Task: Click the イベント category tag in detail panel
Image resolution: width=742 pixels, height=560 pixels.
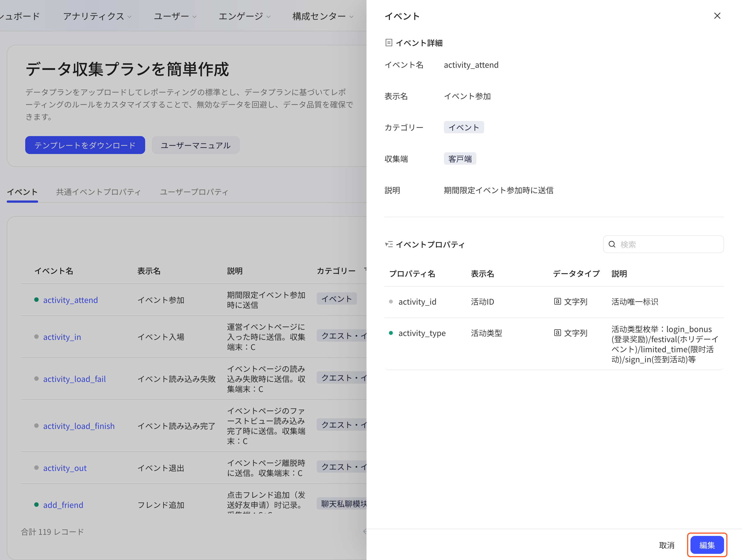Action: click(x=463, y=127)
